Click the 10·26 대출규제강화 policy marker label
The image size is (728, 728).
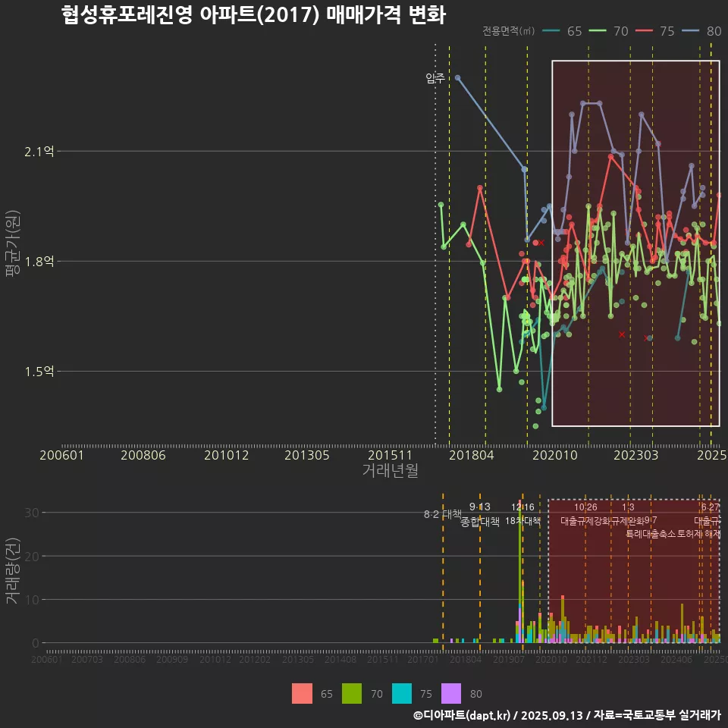click(585, 514)
